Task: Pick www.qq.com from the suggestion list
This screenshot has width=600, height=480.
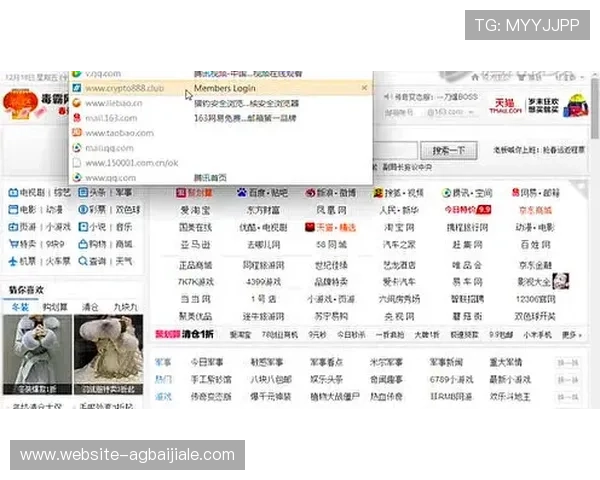Action: [x=221, y=178]
